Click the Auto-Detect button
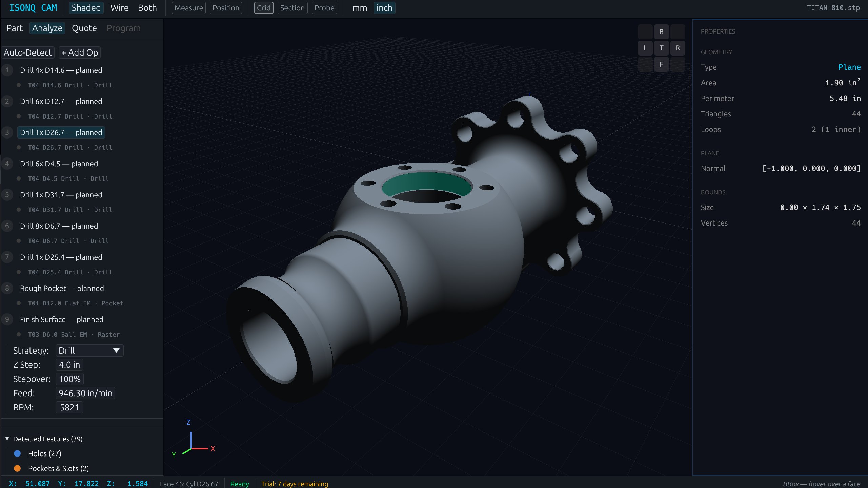The height and width of the screenshot is (488, 868). pos(28,52)
